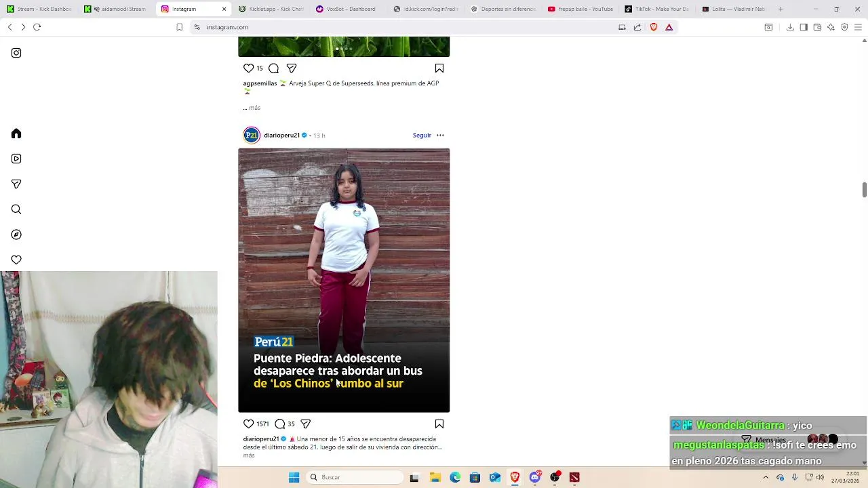Open Microsoft Store from taskbar
868x488 pixels.
475,477
